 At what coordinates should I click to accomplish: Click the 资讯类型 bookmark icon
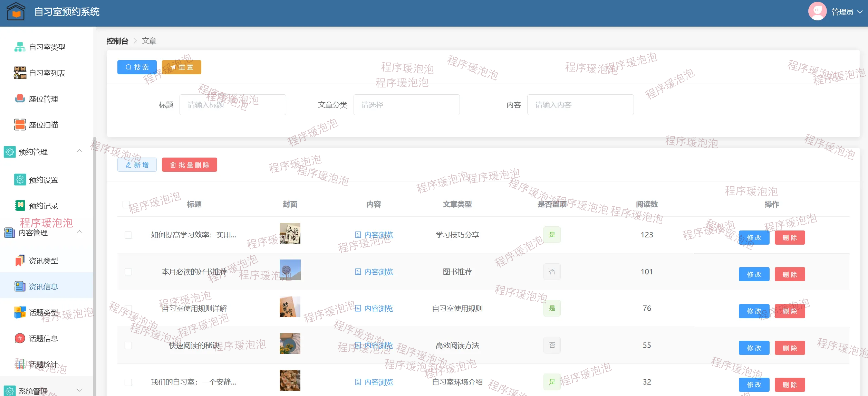(x=20, y=261)
